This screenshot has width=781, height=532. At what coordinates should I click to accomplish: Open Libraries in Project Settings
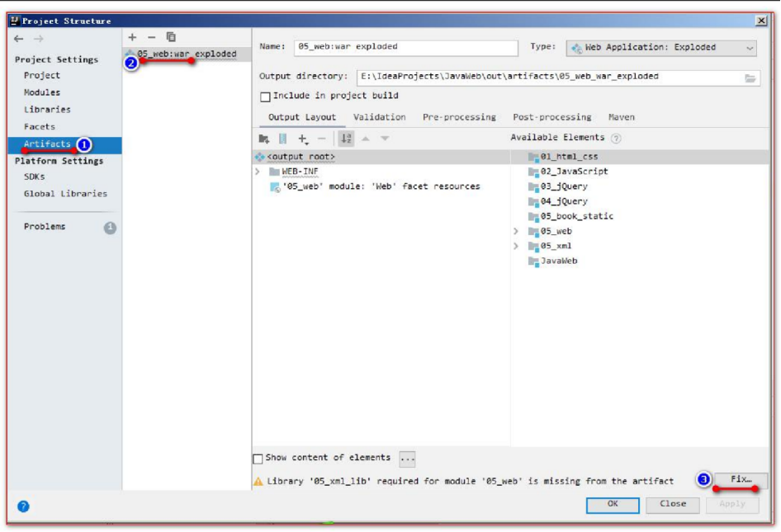tap(47, 110)
